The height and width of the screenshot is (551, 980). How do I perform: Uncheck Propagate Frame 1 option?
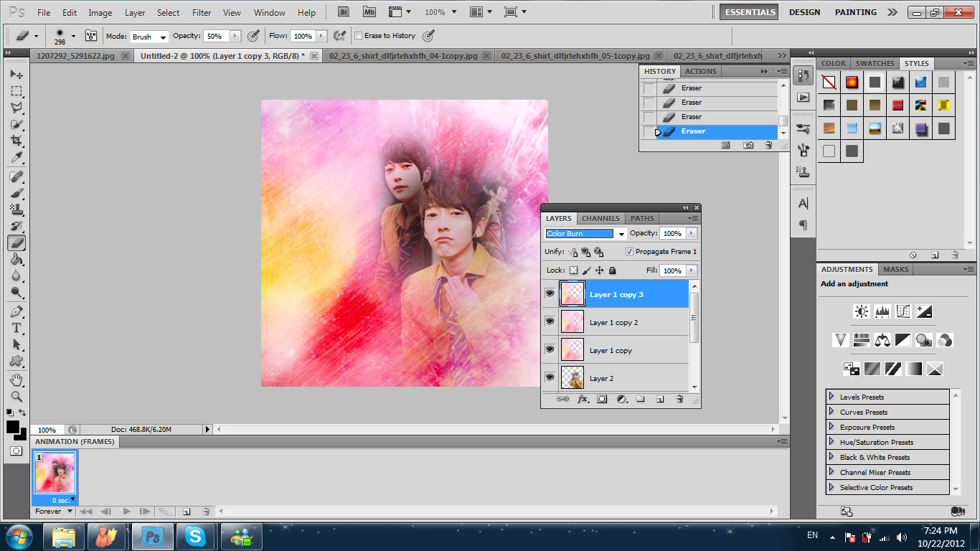[x=629, y=252]
